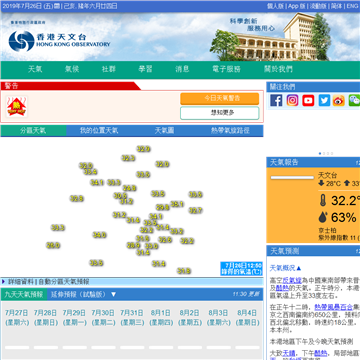This screenshot has width=360, height=360.
Task: Expand the 延伸預報（試驗版）dropdown
Action: coord(83,294)
